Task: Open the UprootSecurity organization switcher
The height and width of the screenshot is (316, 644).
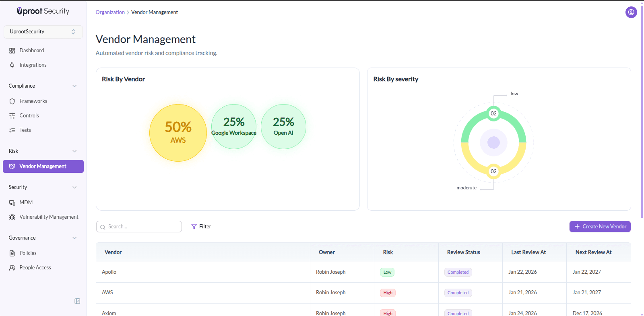Action: click(43, 32)
